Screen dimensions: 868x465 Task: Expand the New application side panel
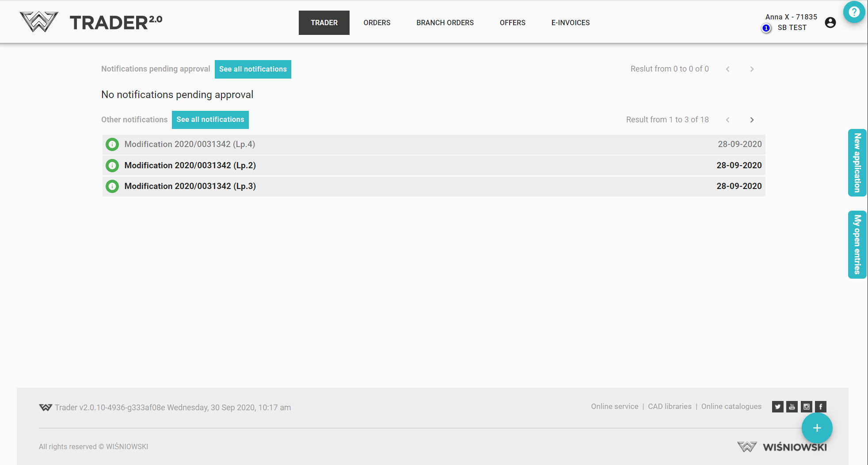[857, 163]
